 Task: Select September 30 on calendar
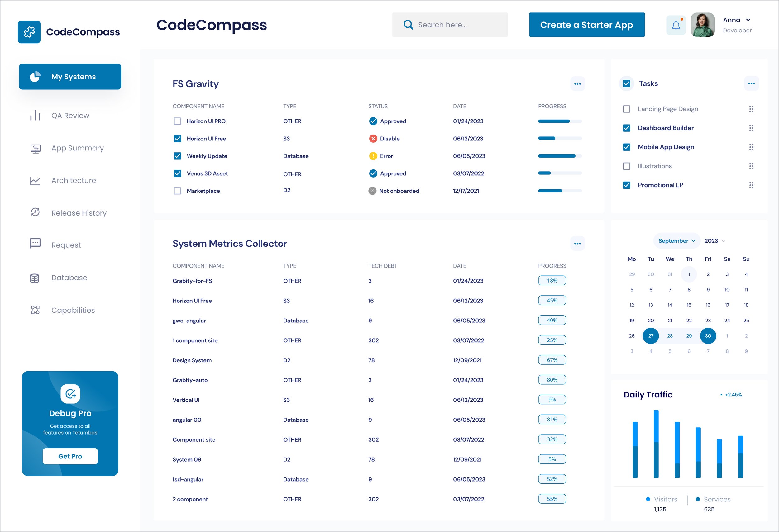tap(708, 336)
